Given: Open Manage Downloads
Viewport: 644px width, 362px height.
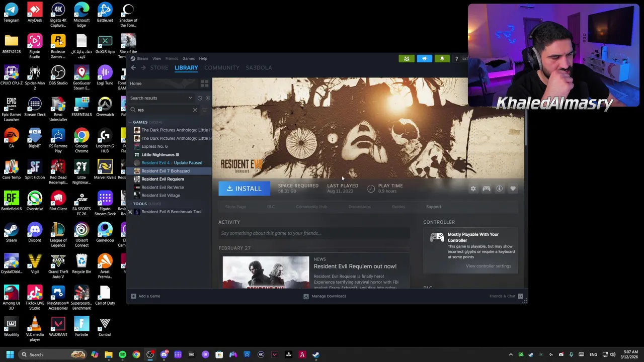Looking at the screenshot, I should (325, 296).
